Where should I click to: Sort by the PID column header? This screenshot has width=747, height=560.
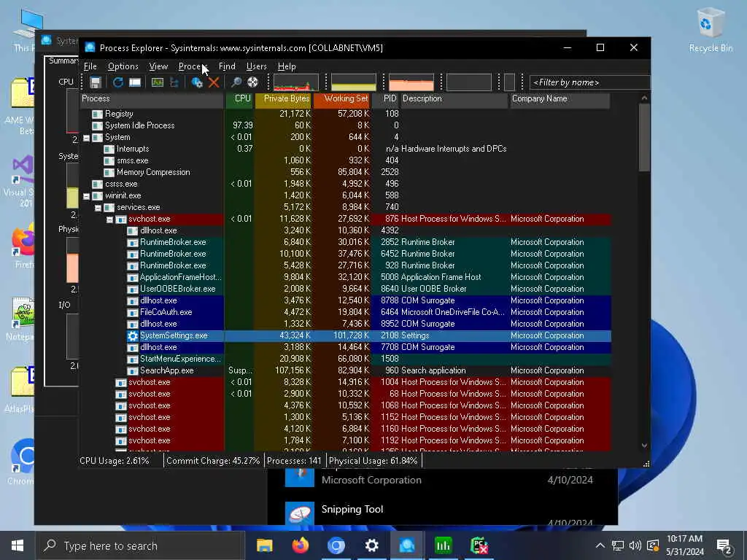click(387, 98)
